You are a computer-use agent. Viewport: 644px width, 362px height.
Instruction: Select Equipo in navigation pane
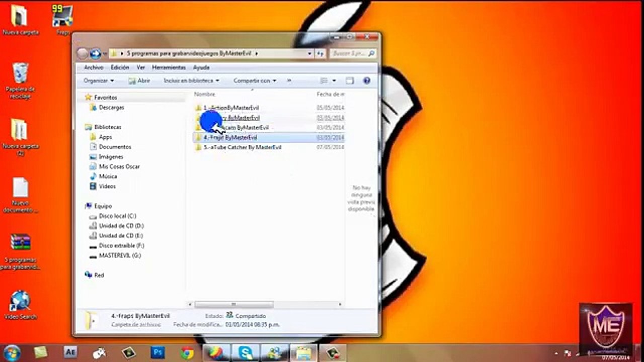103,206
